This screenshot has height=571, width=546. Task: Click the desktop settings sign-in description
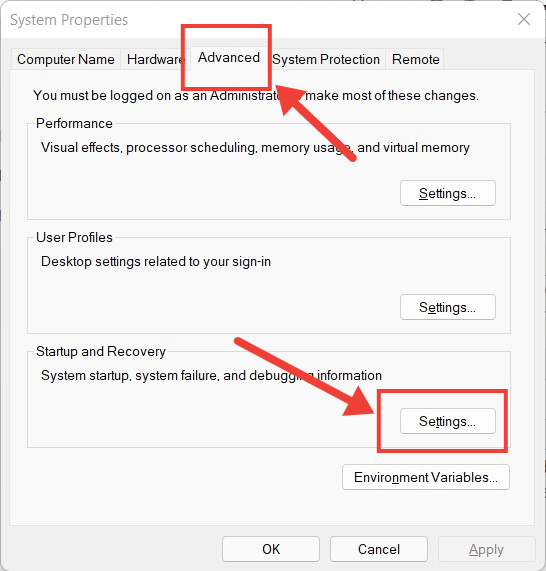156,261
